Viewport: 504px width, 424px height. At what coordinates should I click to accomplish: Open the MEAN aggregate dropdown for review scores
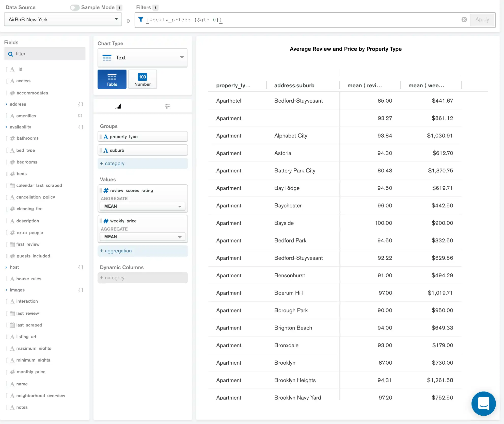click(x=142, y=206)
